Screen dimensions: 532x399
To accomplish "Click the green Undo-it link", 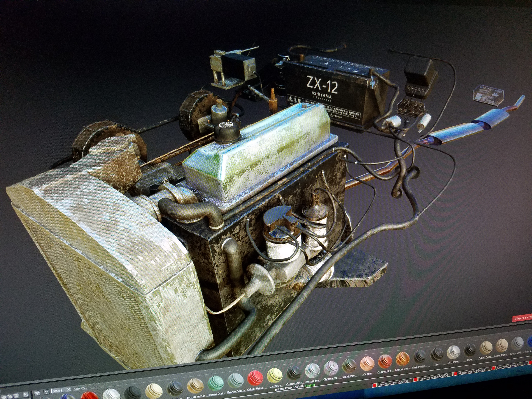I will pyautogui.click(x=310, y=385).
